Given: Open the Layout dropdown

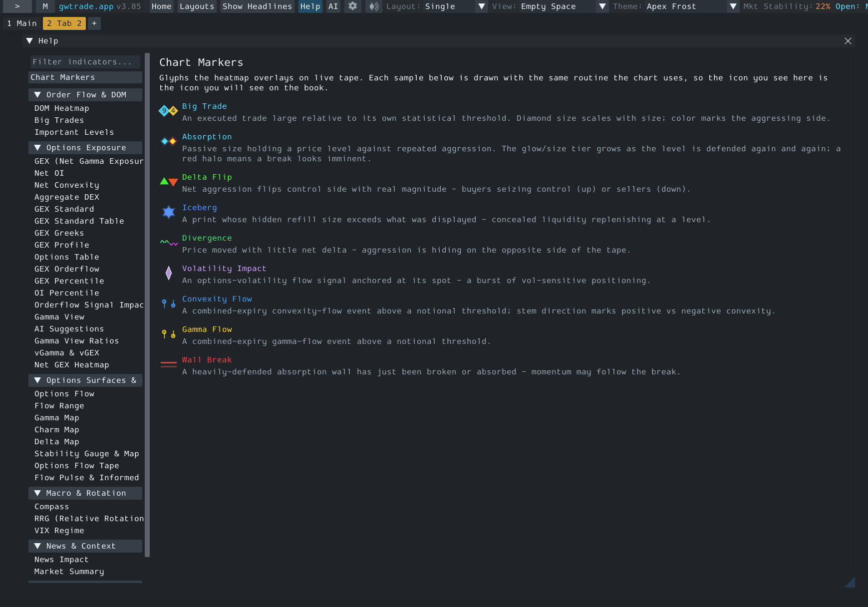Looking at the screenshot, I should pos(455,6).
